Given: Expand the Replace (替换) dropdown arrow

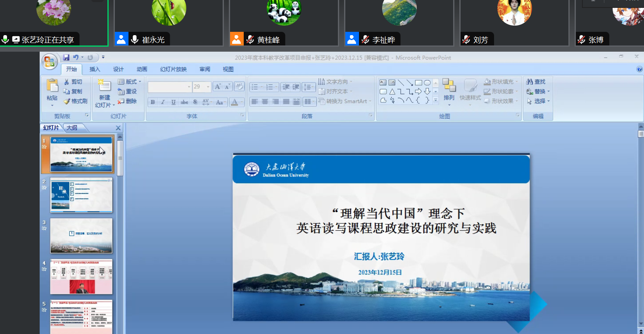Looking at the screenshot, I should 549,91.
